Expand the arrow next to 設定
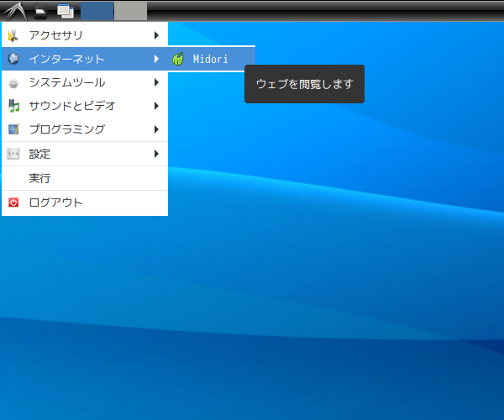Viewport: 504px width, 420px height. [156, 154]
